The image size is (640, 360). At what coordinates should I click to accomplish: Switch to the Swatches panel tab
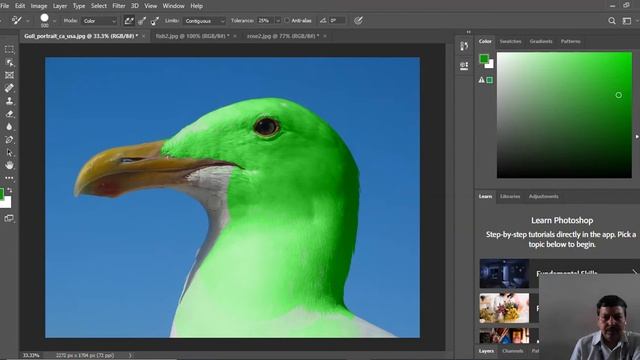point(511,41)
